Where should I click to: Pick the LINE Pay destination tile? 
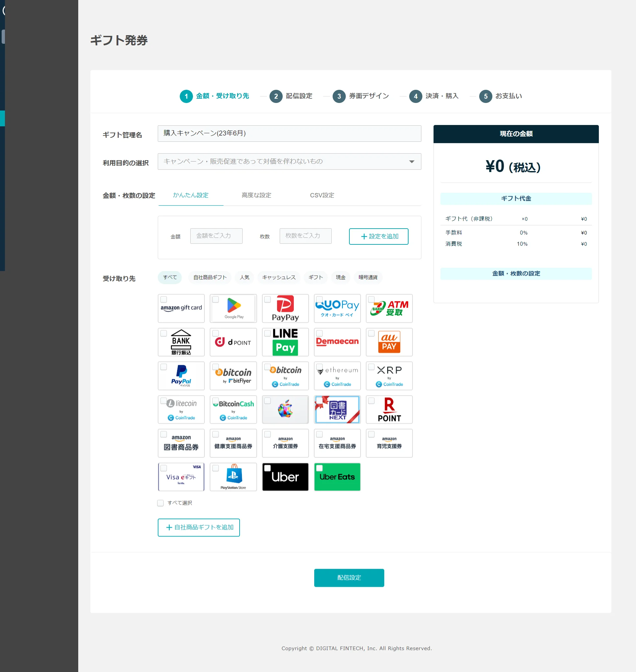click(285, 342)
